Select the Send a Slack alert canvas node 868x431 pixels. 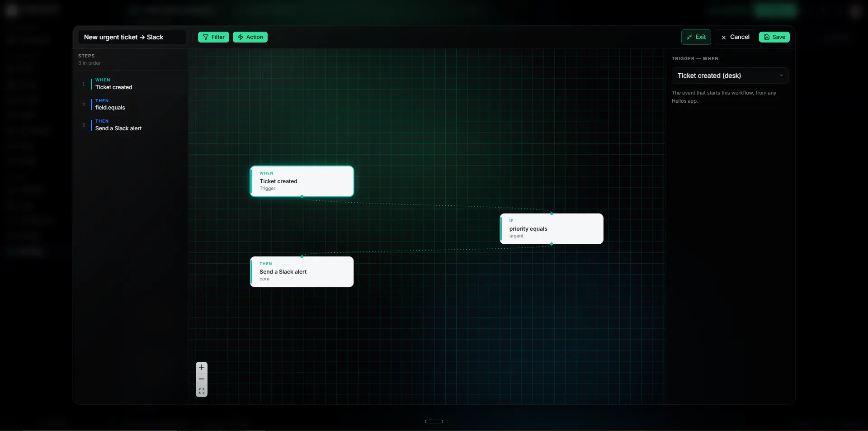tap(302, 272)
